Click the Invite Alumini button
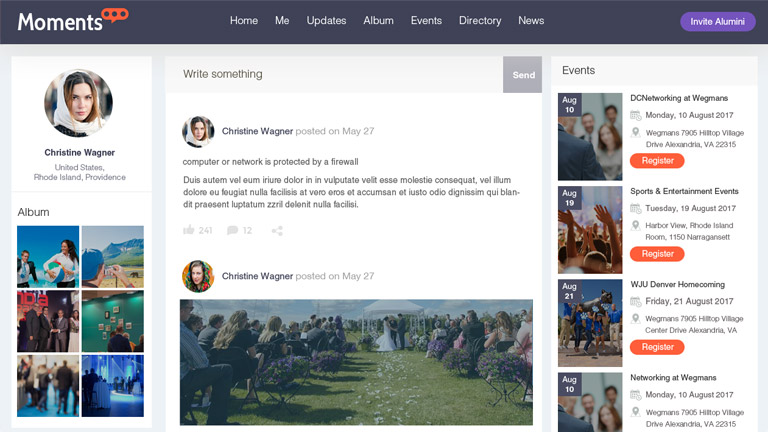Image resolution: width=768 pixels, height=432 pixels. (718, 22)
